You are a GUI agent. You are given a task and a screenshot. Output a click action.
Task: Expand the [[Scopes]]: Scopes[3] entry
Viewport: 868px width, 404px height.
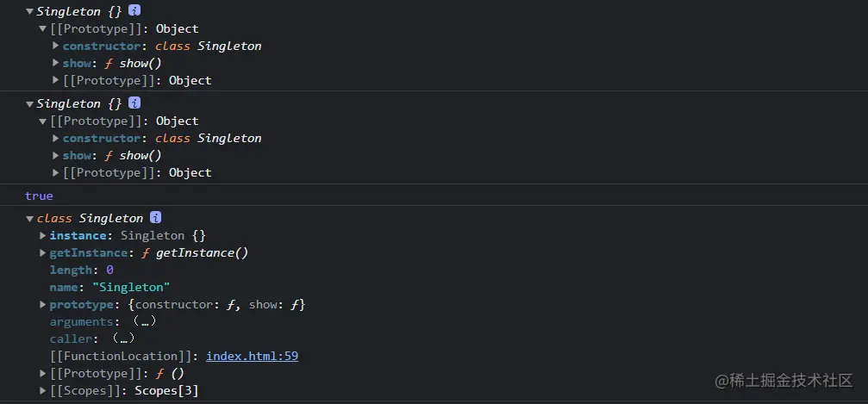point(43,390)
